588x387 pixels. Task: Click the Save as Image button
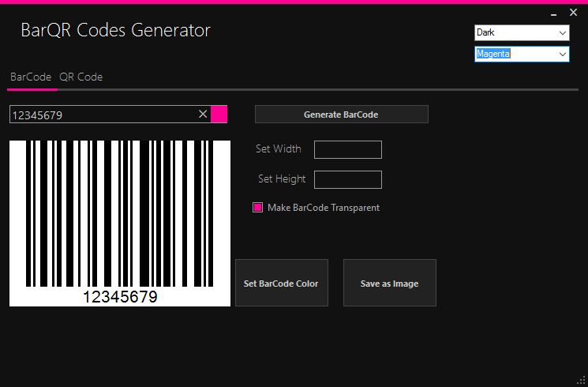(389, 284)
